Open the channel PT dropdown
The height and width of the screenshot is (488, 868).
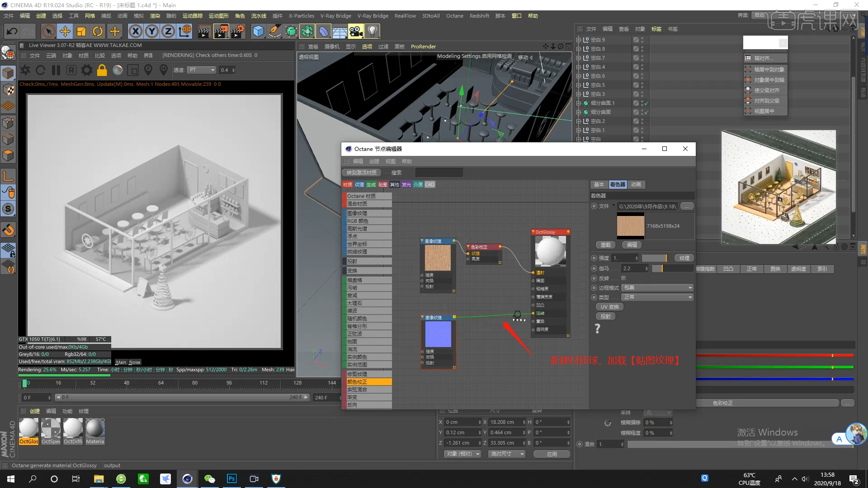point(202,70)
